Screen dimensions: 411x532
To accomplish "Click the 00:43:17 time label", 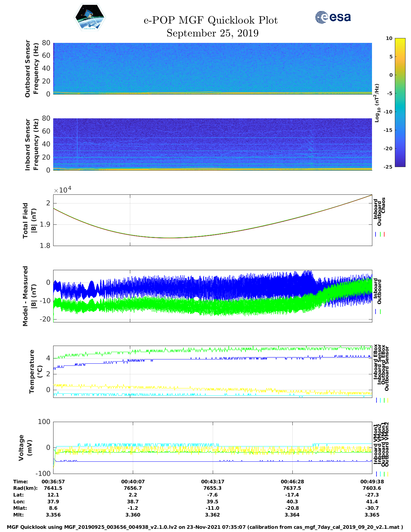I will coord(212,481).
